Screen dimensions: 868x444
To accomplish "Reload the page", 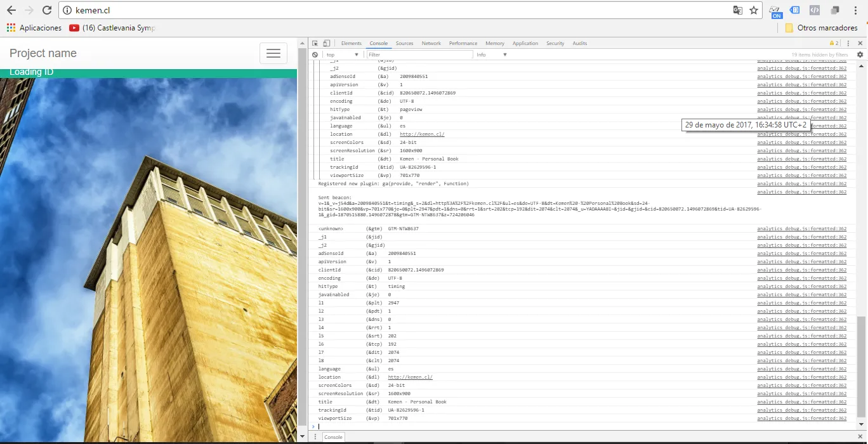I will 47,10.
